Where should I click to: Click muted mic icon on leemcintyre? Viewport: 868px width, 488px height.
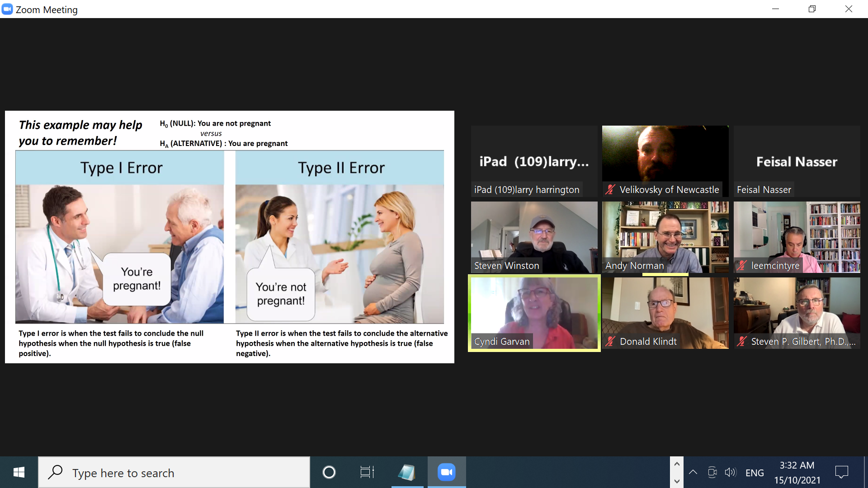(742, 266)
